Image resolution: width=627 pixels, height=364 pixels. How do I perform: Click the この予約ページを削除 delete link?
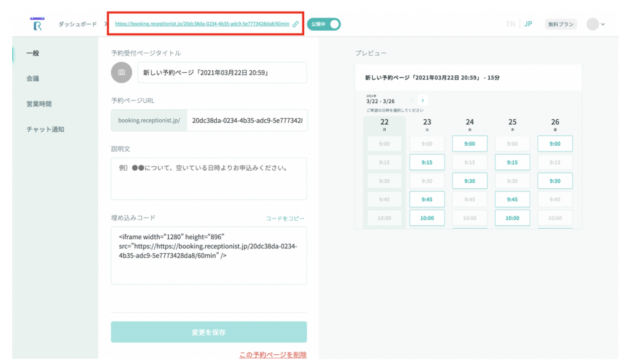272,355
